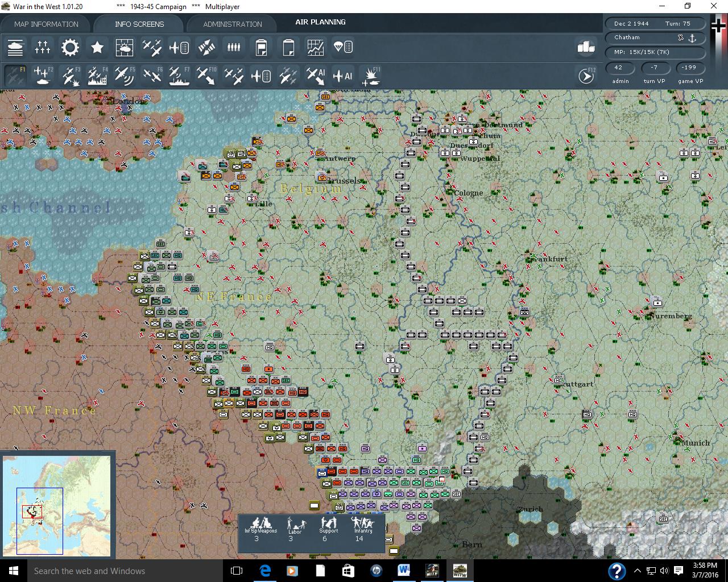
Task: Open the first report document icon
Action: click(x=261, y=47)
